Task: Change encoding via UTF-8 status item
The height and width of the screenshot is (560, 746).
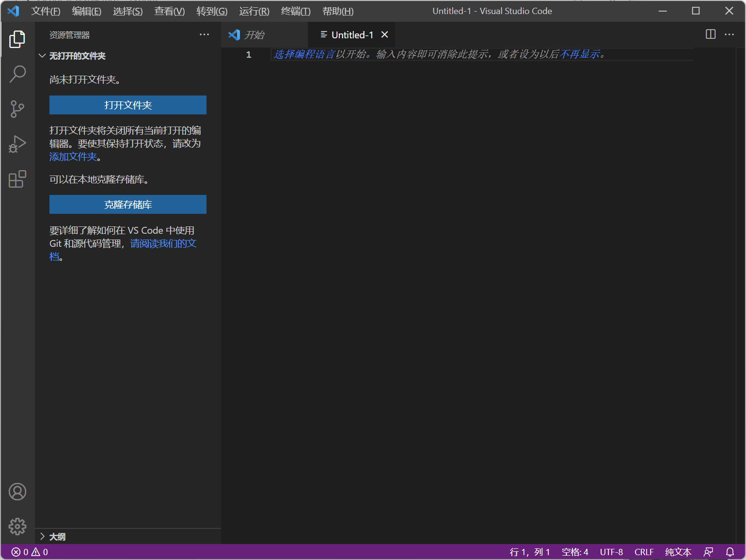Action: tap(611, 552)
